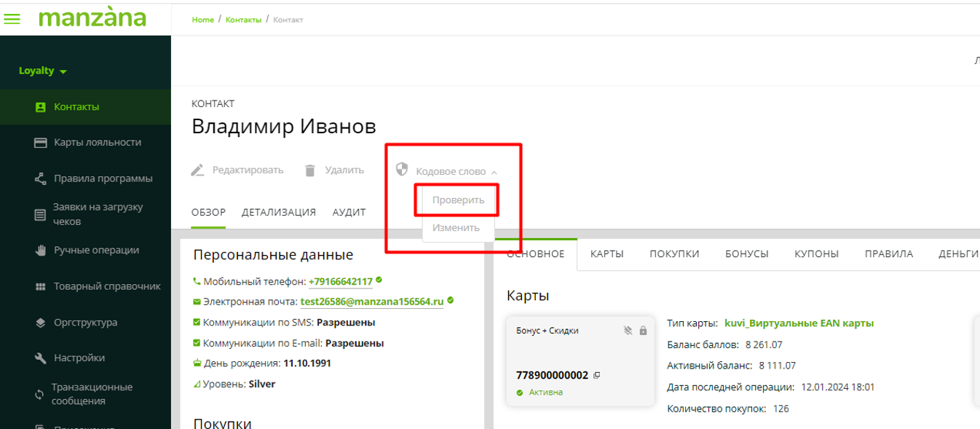This screenshot has width=980, height=429.
Task: Click the trash icon for Удалить
Action: click(x=310, y=170)
